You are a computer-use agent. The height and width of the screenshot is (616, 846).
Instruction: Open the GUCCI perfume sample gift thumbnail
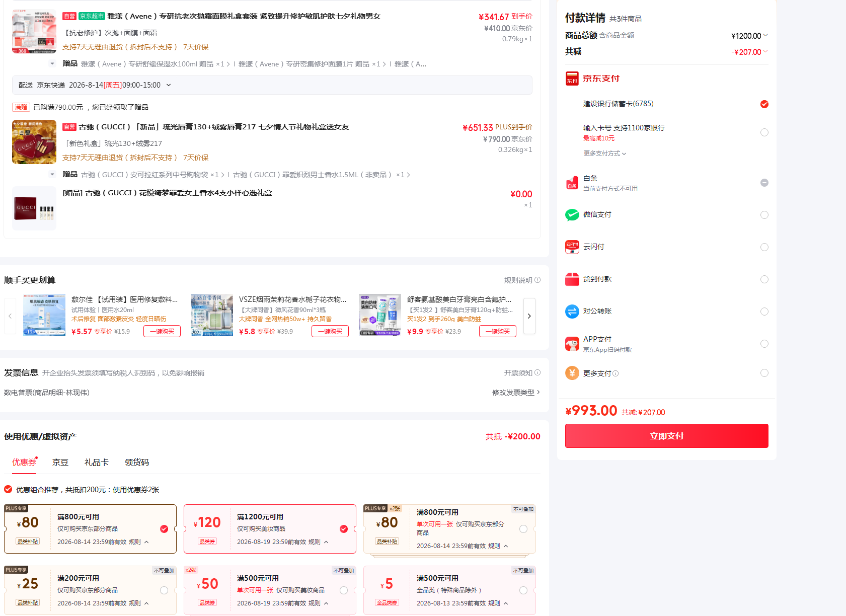(34, 208)
